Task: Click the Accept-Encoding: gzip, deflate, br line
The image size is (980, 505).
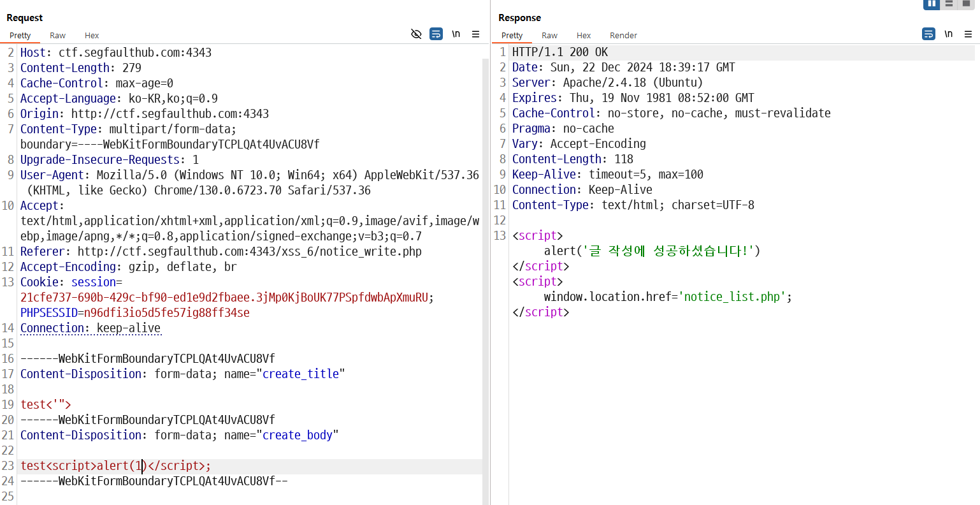Action: (129, 267)
